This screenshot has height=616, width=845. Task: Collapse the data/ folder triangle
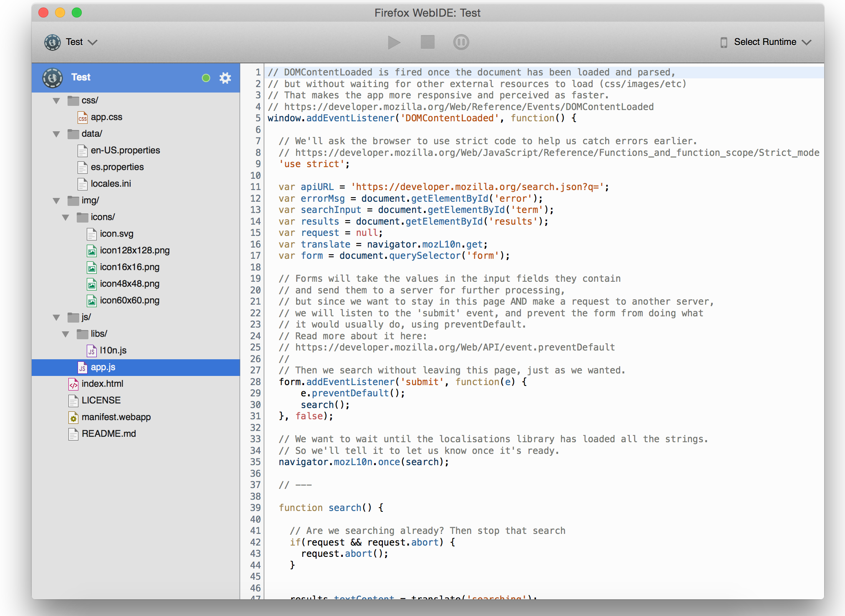tap(57, 134)
